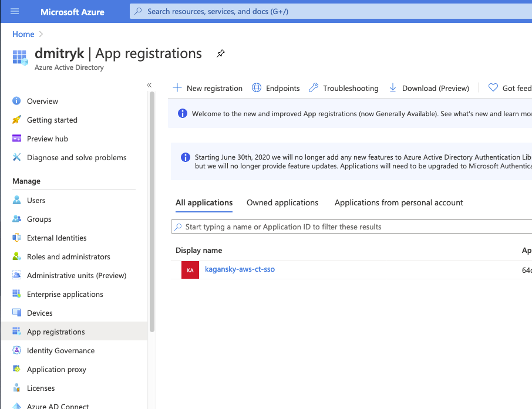532x409 pixels.
Task: Click the left navigation vertical scrollbar
Action: (x=152, y=212)
